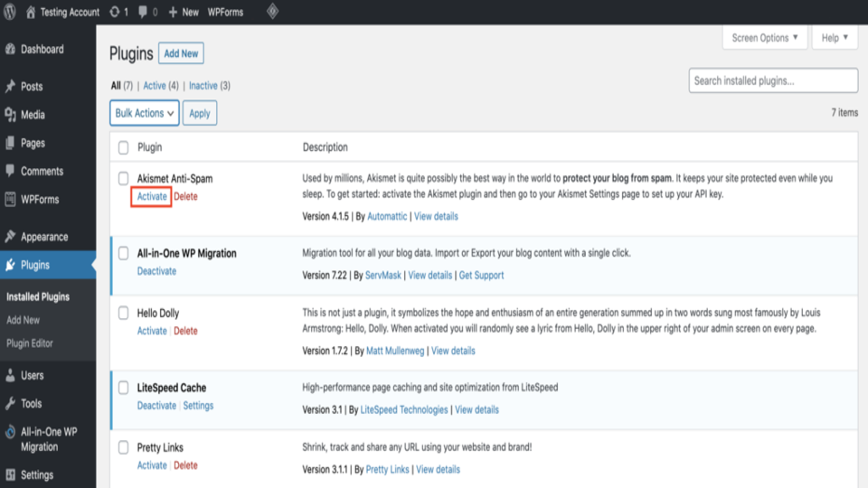Open Plugin Editor submenu item
This screenshot has height=488, width=868.
[x=30, y=343]
